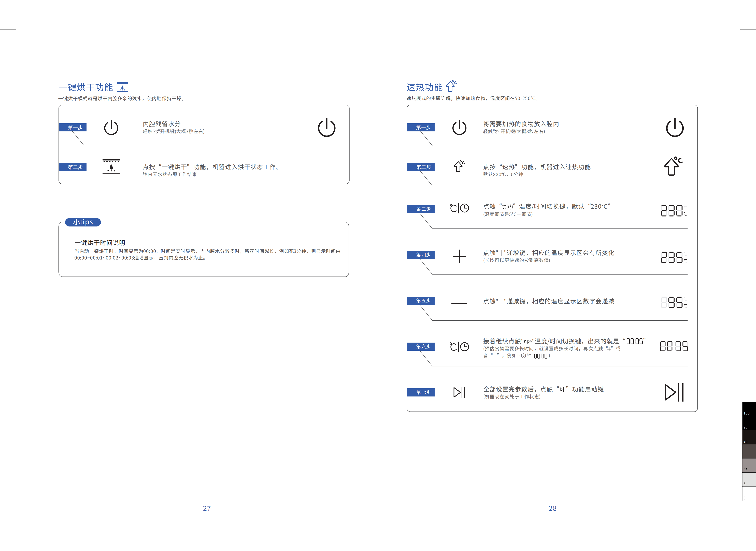
Task: Click the 一键烘干功能 heading
Action: click(86, 87)
